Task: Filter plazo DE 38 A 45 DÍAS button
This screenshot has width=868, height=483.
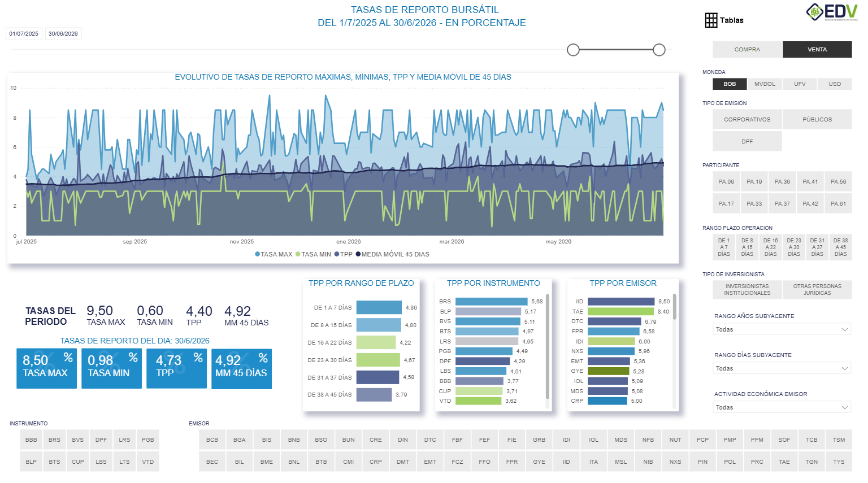Action: pyautogui.click(x=841, y=247)
